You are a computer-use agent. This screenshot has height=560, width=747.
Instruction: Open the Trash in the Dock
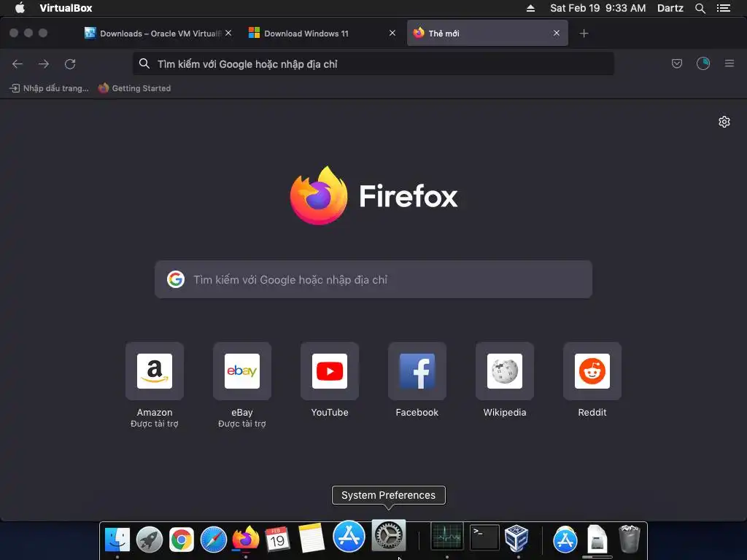coord(629,539)
